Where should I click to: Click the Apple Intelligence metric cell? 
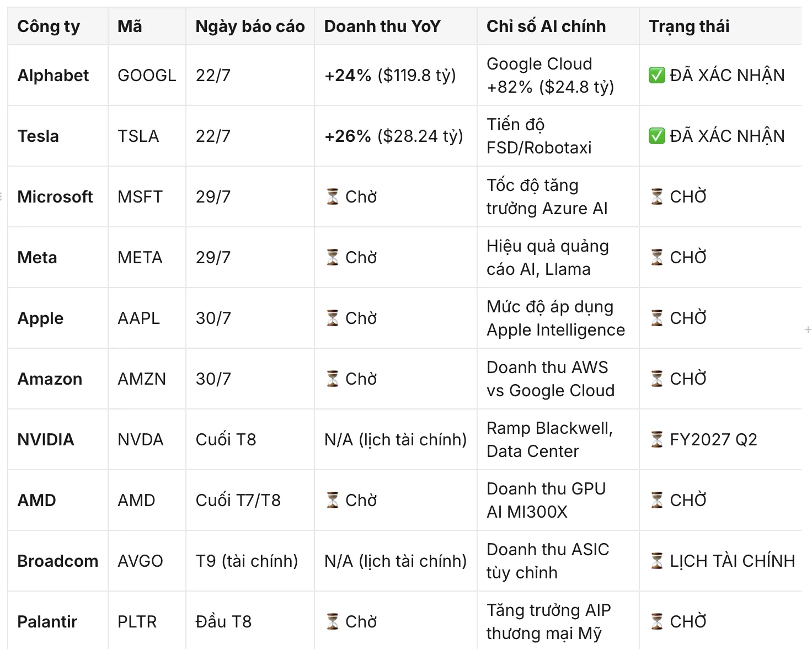558,318
